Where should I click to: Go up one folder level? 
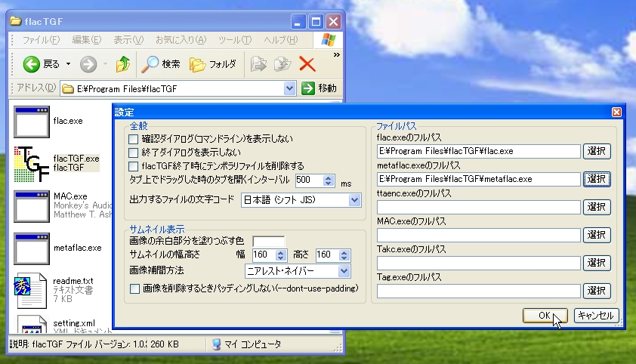click(x=123, y=64)
